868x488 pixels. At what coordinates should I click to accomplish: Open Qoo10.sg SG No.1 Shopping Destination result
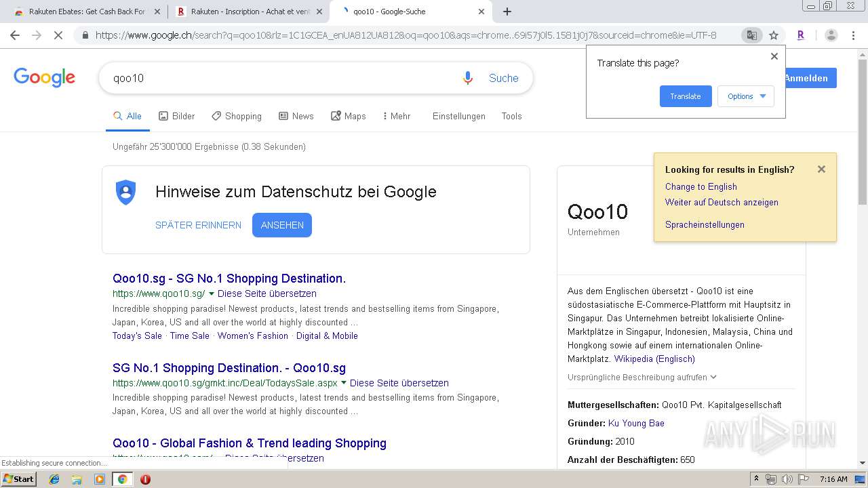(x=229, y=279)
